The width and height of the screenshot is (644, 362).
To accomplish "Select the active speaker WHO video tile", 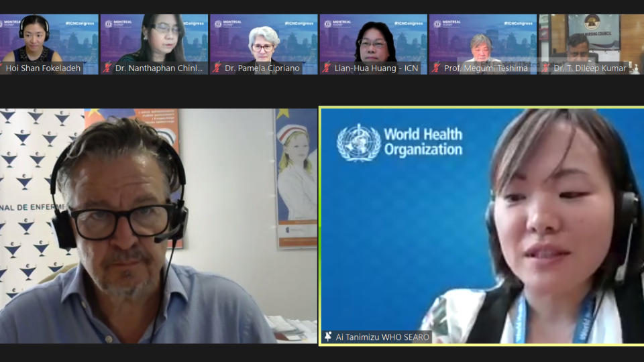I will 482,226.
